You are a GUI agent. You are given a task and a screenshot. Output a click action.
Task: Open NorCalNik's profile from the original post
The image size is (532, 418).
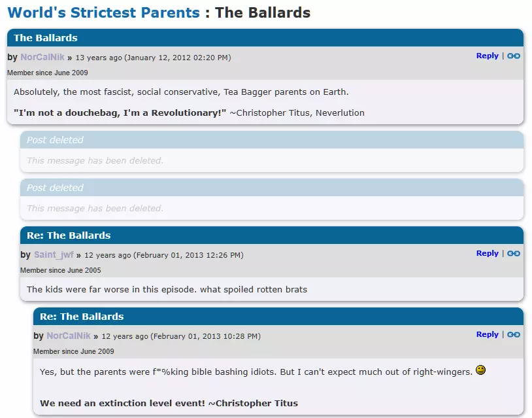coord(42,58)
